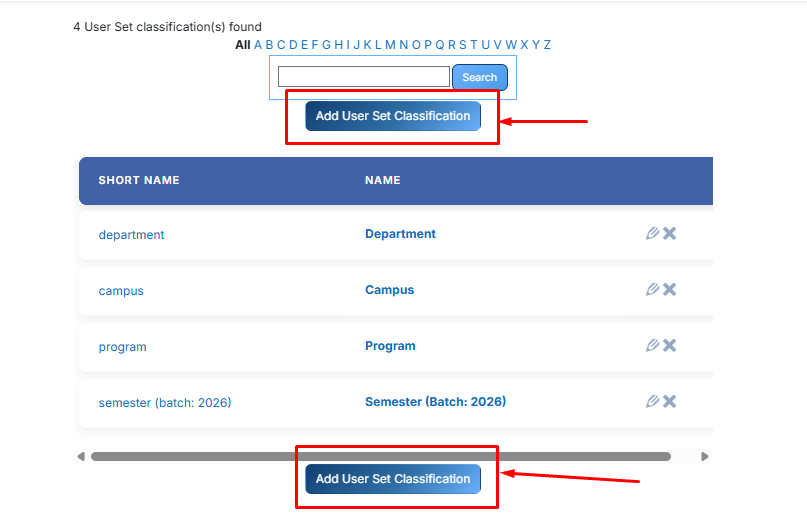Open the department short name link
Viewport: 807px width, 515px height.
pos(131,235)
